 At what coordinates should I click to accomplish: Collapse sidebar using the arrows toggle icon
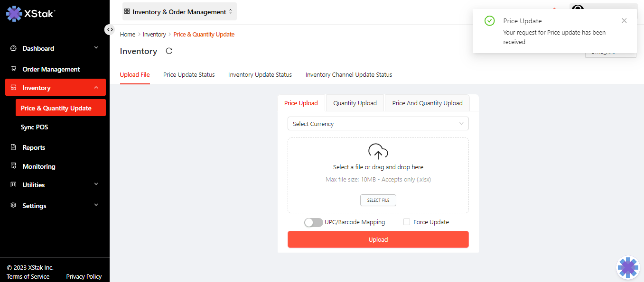[x=110, y=29]
